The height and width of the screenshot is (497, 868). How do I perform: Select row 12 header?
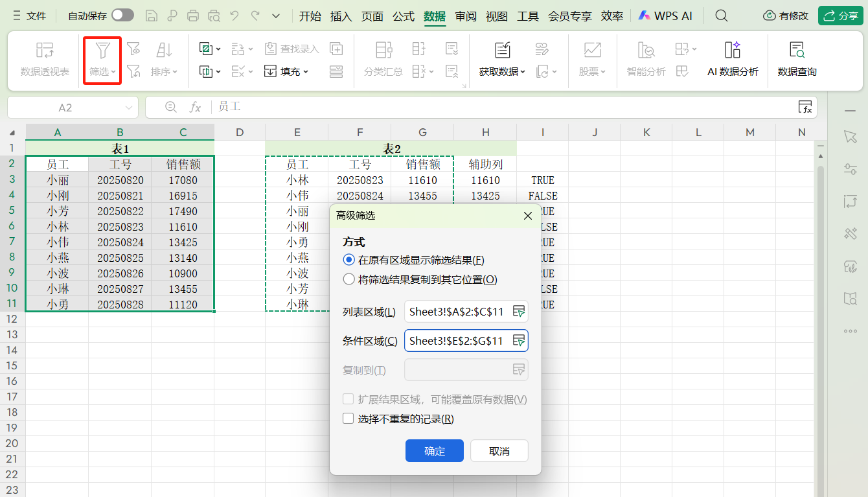pos(12,319)
